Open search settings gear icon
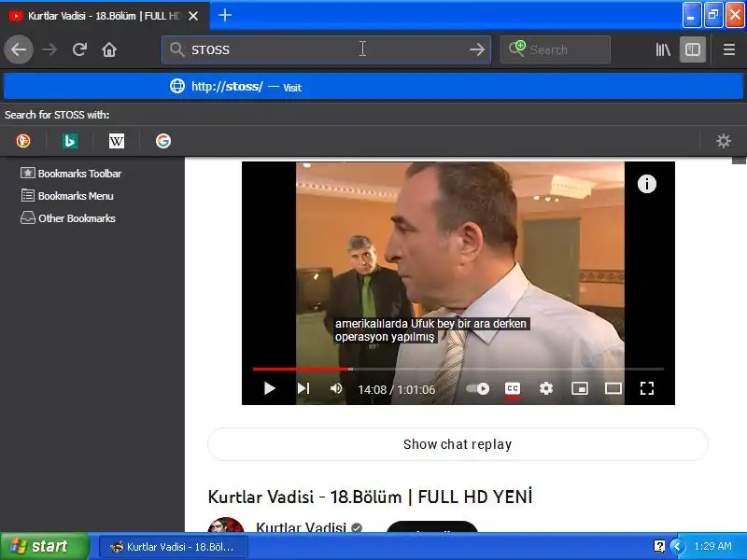Screen dimensions: 747x560 tap(723, 141)
